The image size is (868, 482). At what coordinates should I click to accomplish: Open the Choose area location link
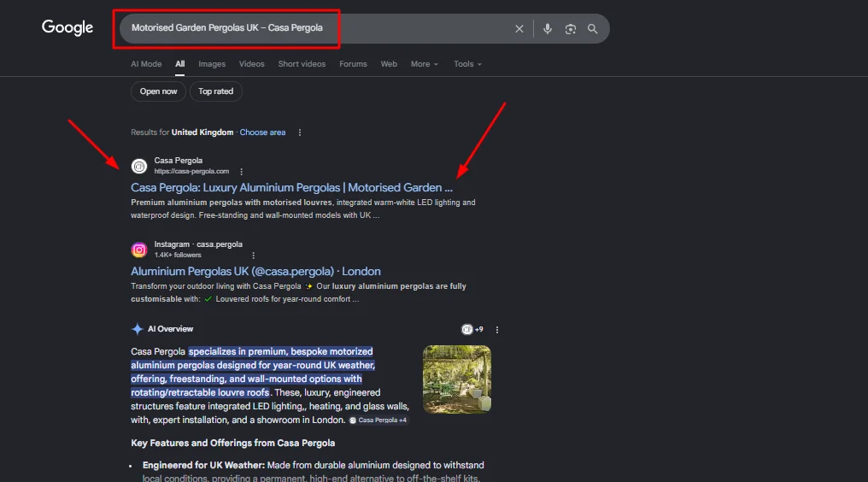(x=262, y=132)
